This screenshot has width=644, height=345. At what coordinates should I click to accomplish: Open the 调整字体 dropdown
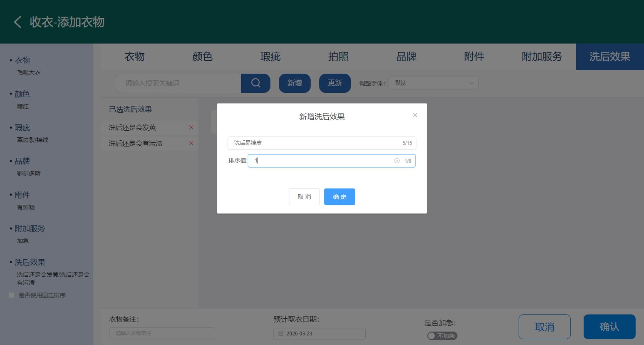pyautogui.click(x=433, y=83)
